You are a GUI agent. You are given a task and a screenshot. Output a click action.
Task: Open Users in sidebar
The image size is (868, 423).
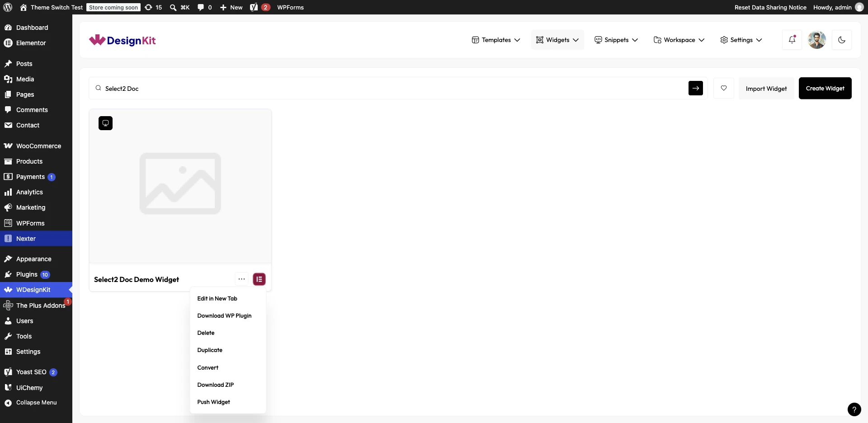point(36,321)
